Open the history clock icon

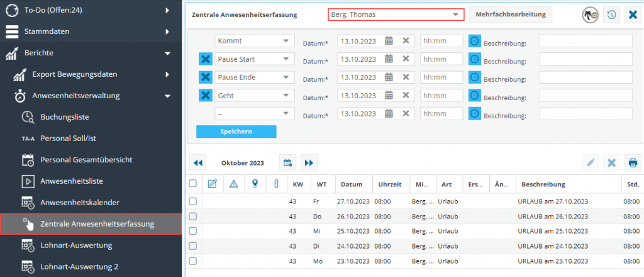(x=611, y=14)
